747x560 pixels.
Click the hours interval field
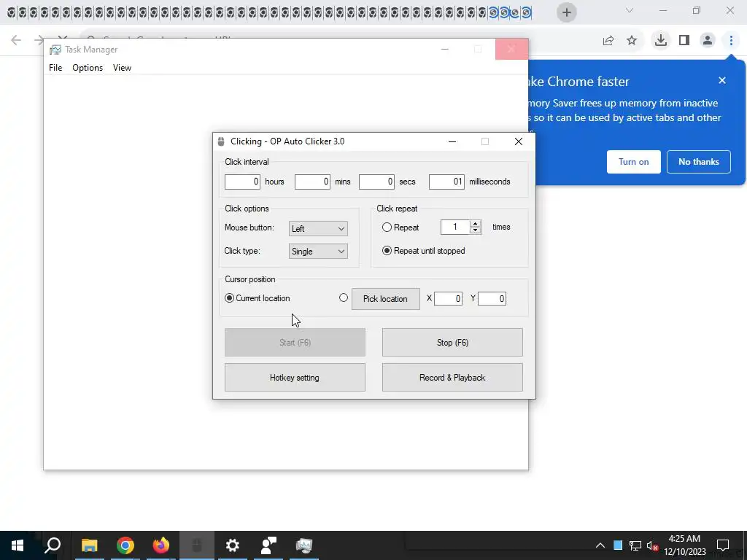(x=242, y=182)
